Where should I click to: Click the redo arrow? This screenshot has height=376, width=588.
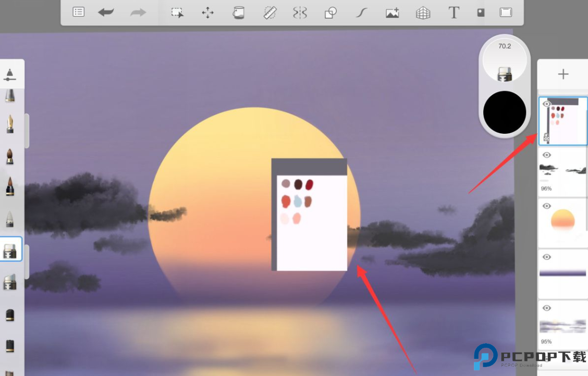coord(138,12)
